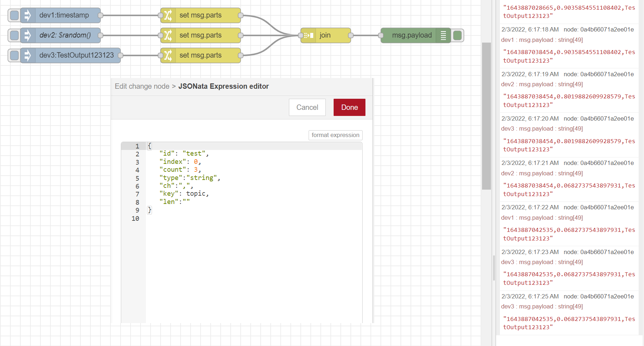Click line 7 key topic in editor

pos(184,194)
